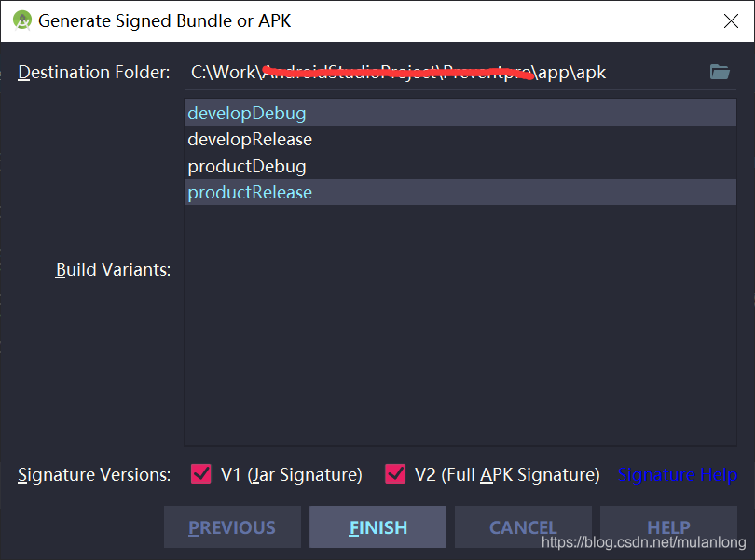Image resolution: width=755 pixels, height=560 pixels.
Task: Deselect the developDebug build variant
Action: pos(246,112)
